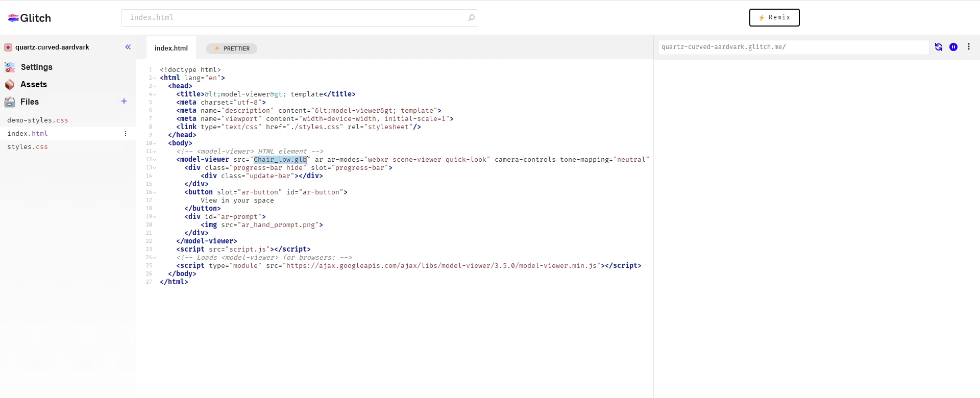Click line number 27 in gutter

pos(149,282)
